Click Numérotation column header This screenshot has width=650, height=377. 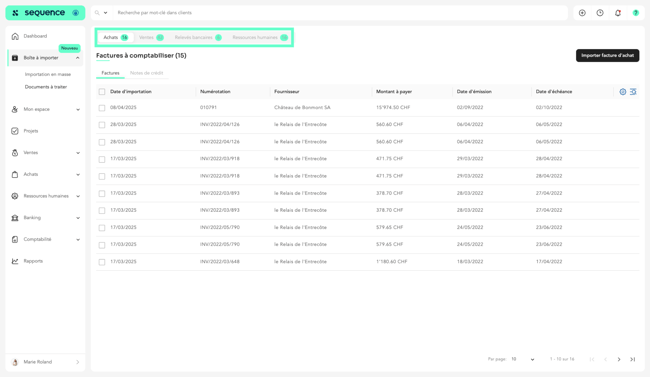click(x=215, y=92)
